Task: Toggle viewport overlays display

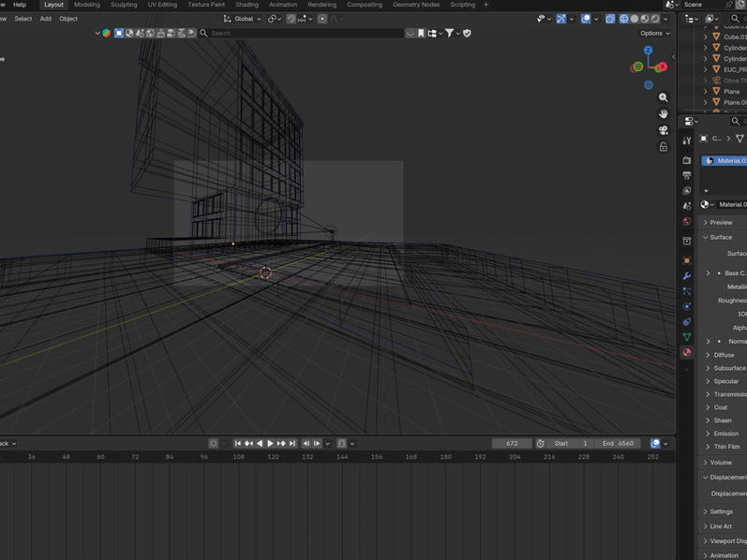Action: coord(586,19)
